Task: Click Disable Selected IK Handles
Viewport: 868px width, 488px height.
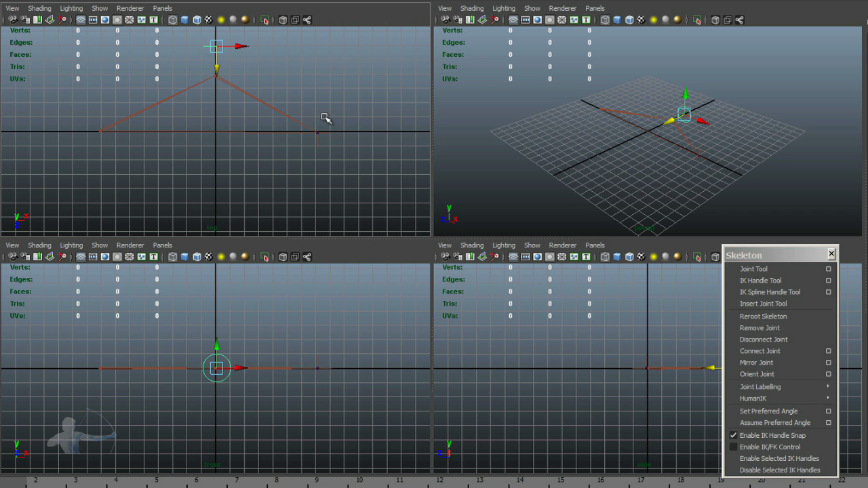Action: 780,470
